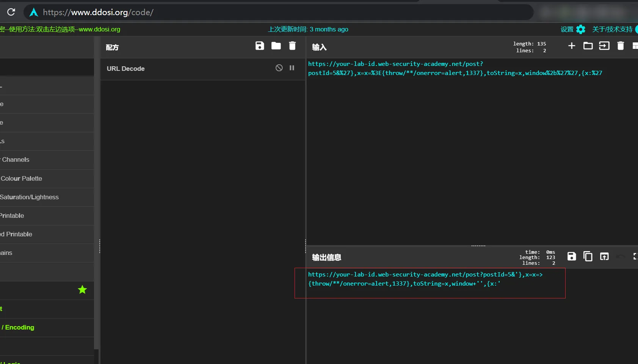
Task: Clear the input with trash icon
Action: (621, 46)
